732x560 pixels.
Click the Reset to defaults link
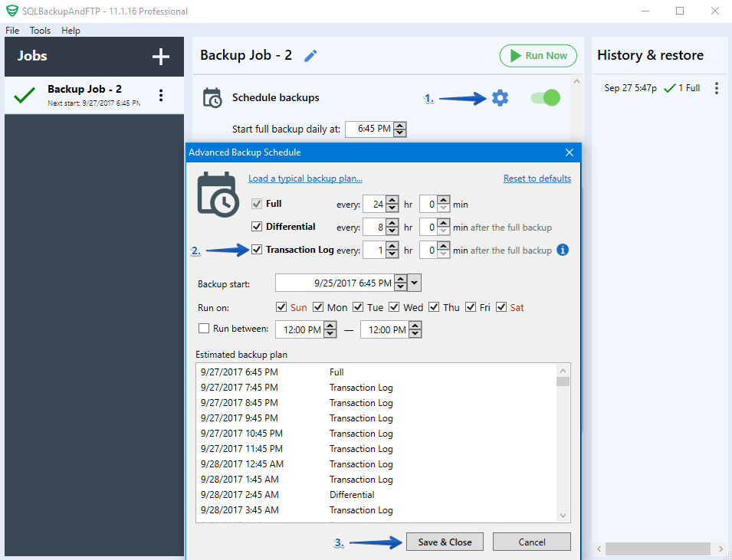537,178
